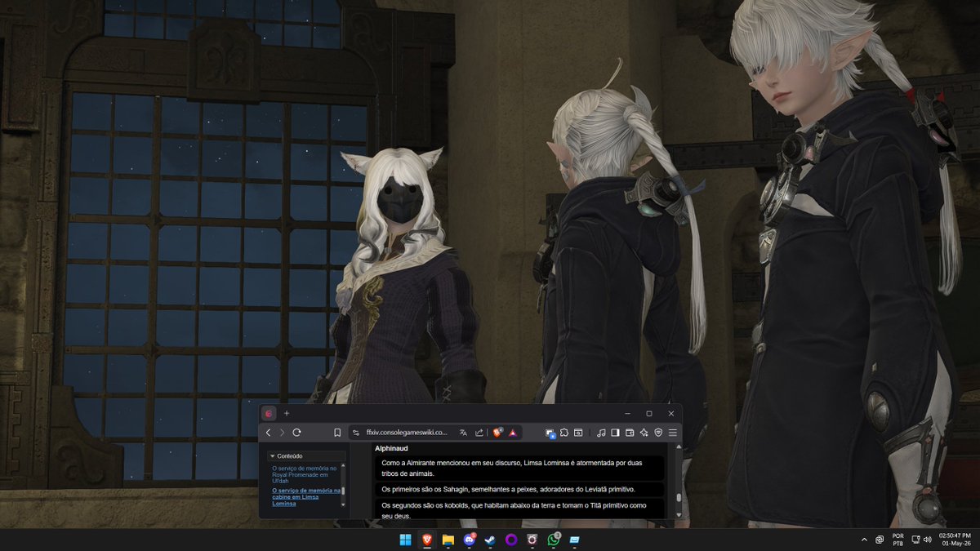Open Discord from the taskbar
This screenshot has height=551, width=980.
coord(469,540)
